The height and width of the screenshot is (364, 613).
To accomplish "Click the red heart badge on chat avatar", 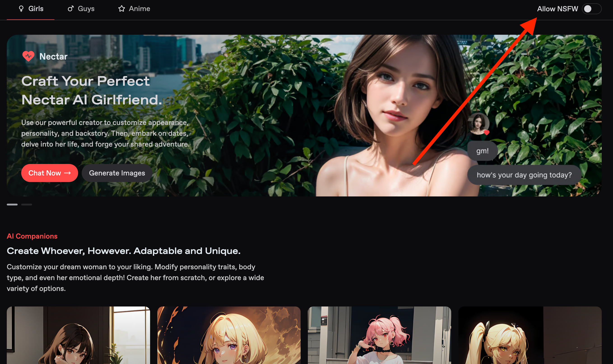I will [x=487, y=133].
